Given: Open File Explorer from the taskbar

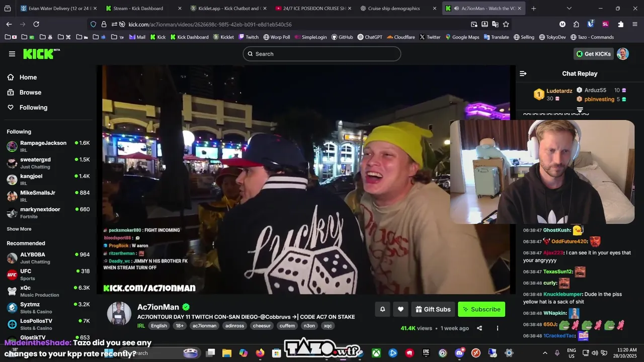Looking at the screenshot, I should click(x=226, y=353).
